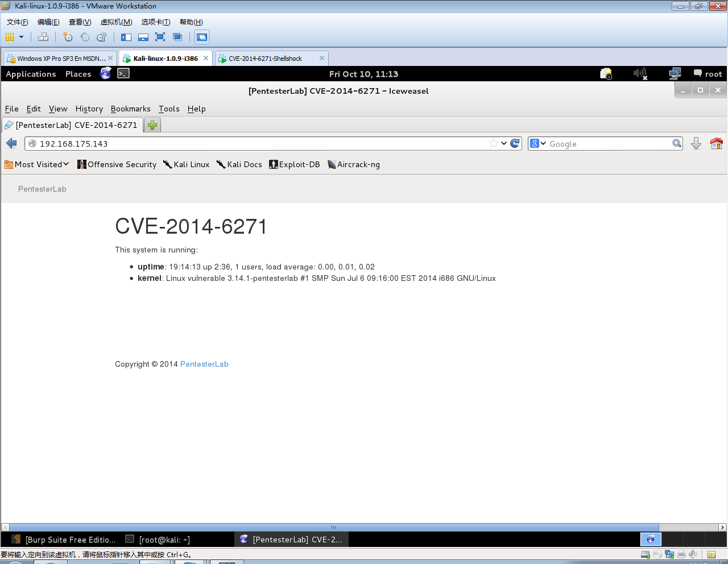
Task: Open the VMware power options dropdown arrow
Action: point(22,37)
